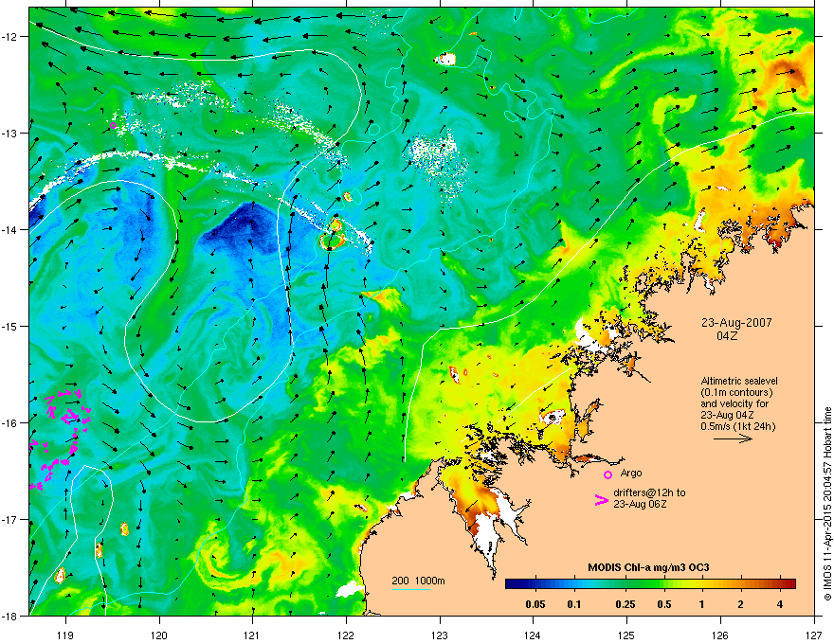Click the colorbar tick label '2'
Screen dimensions: 834x644
pyautogui.click(x=741, y=604)
